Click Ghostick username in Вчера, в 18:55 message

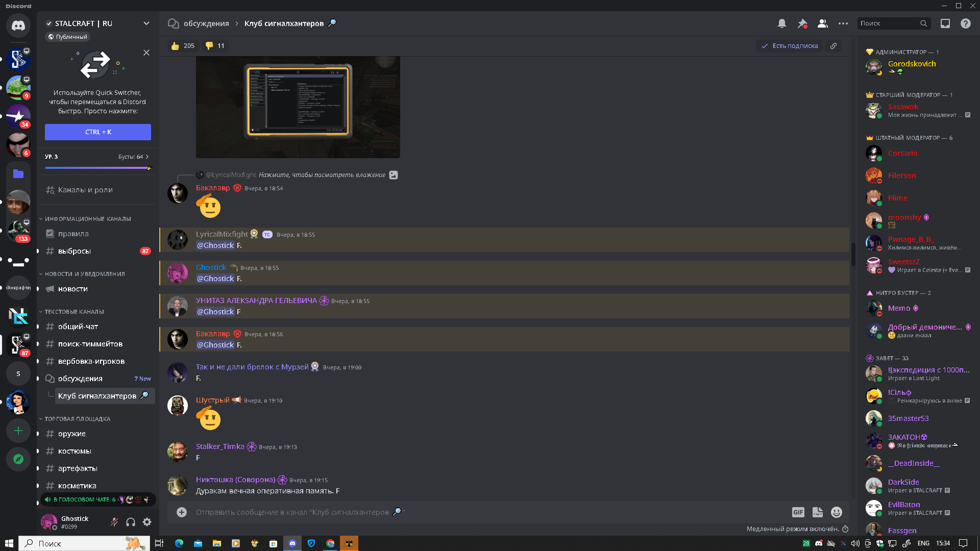211,267
